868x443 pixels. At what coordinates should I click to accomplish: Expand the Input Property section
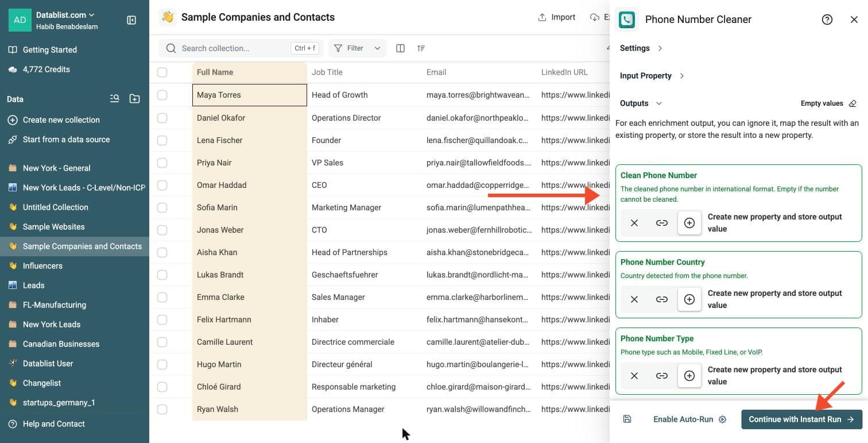point(652,76)
